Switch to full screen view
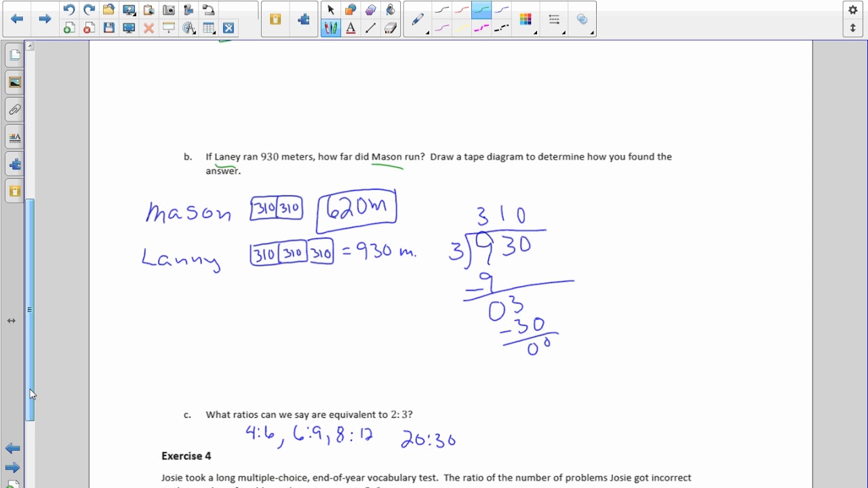The width and height of the screenshot is (868, 488). (129, 28)
